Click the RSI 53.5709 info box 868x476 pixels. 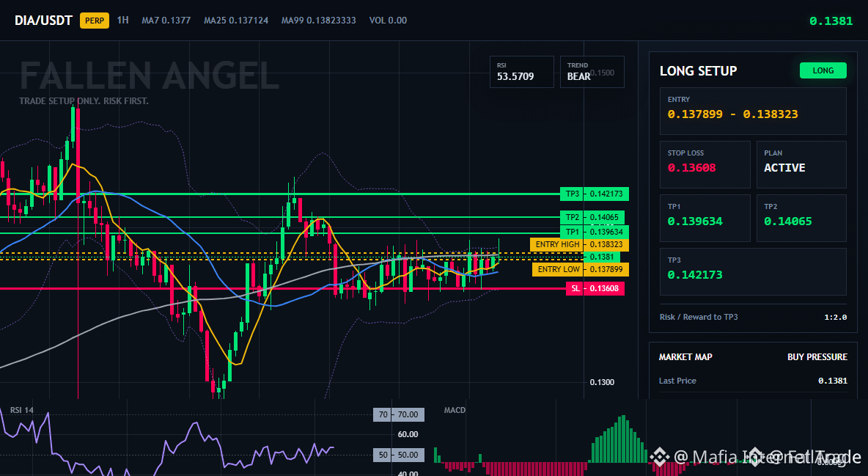pyautogui.click(x=521, y=72)
